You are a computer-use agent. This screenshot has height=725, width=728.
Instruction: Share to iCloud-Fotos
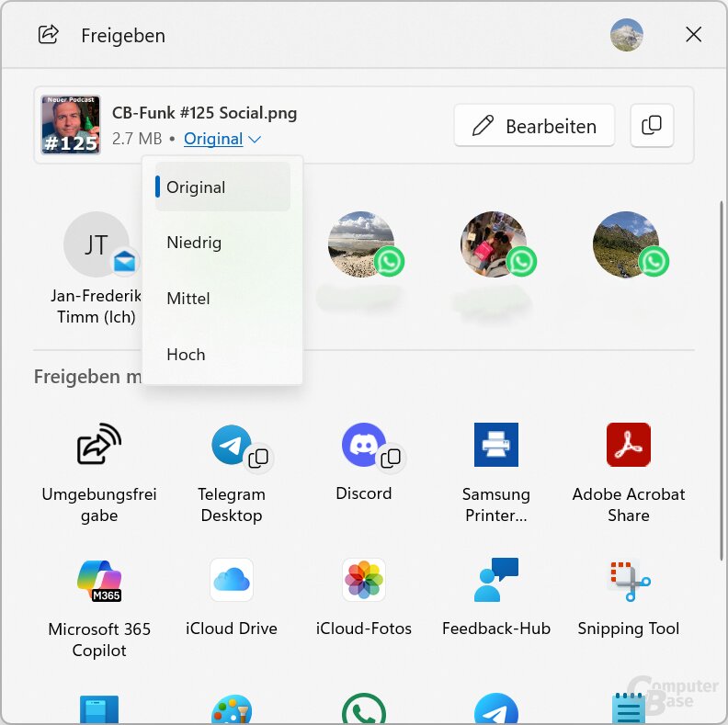click(363, 598)
